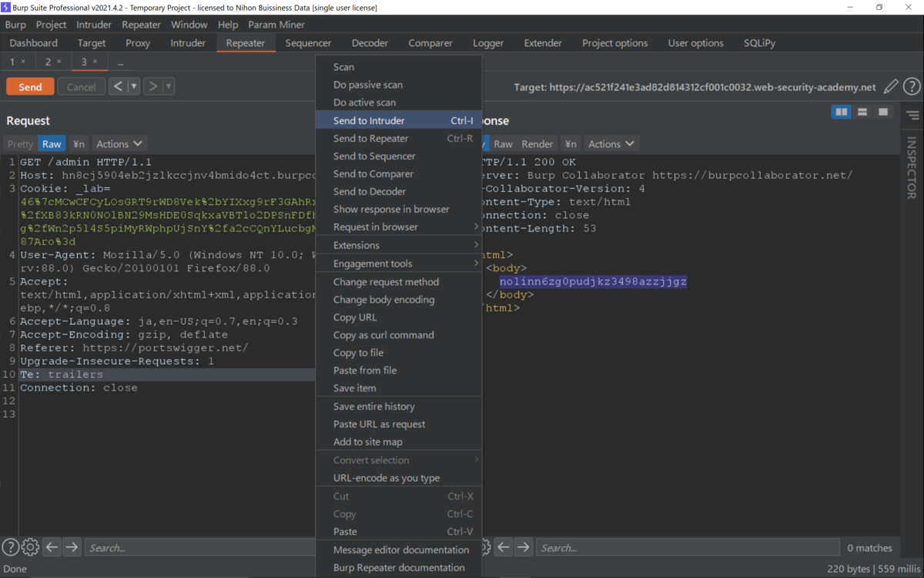Expand Engagement tools submenu
924x578 pixels.
399,264
